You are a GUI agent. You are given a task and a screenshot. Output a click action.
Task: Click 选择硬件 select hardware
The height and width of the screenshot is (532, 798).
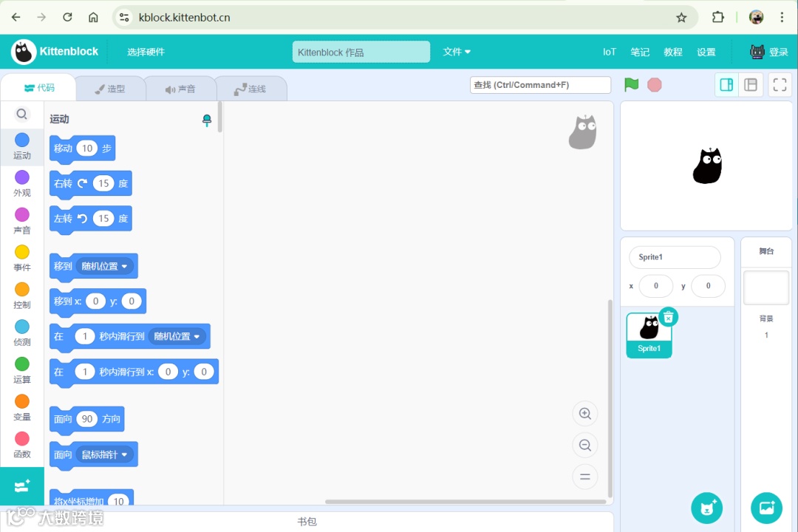click(x=146, y=52)
